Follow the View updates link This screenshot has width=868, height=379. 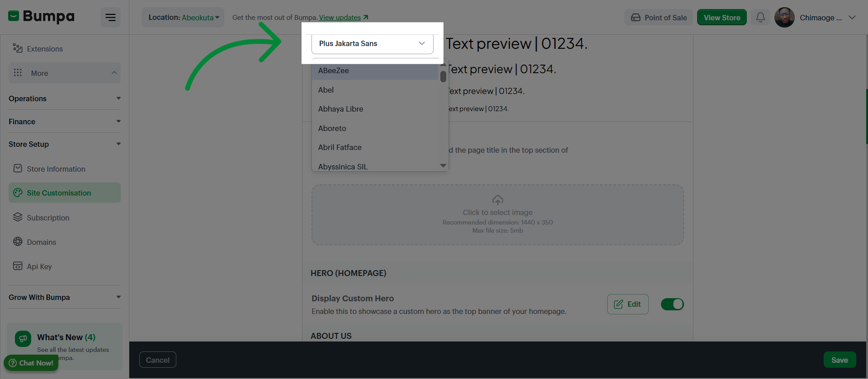pyautogui.click(x=344, y=18)
